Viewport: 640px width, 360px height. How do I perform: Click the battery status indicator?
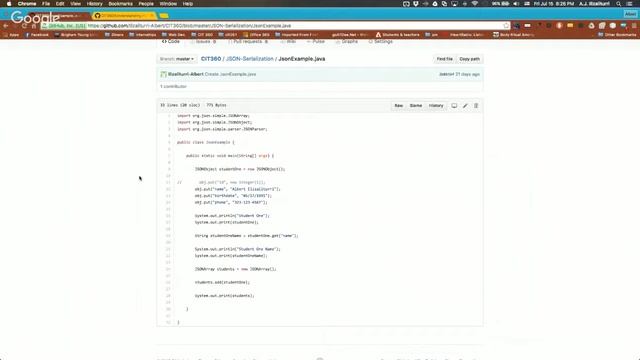(x=500, y=4)
